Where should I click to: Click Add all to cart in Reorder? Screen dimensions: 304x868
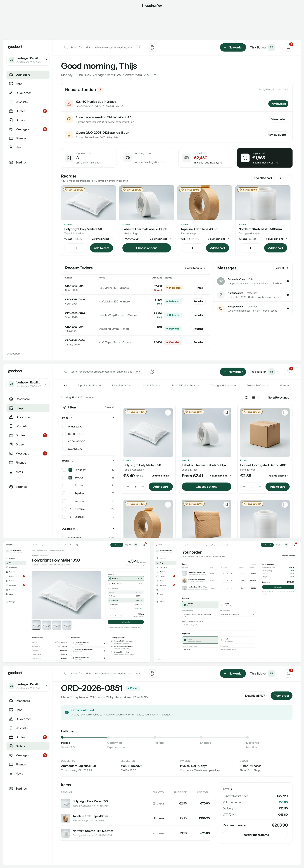[x=263, y=178]
